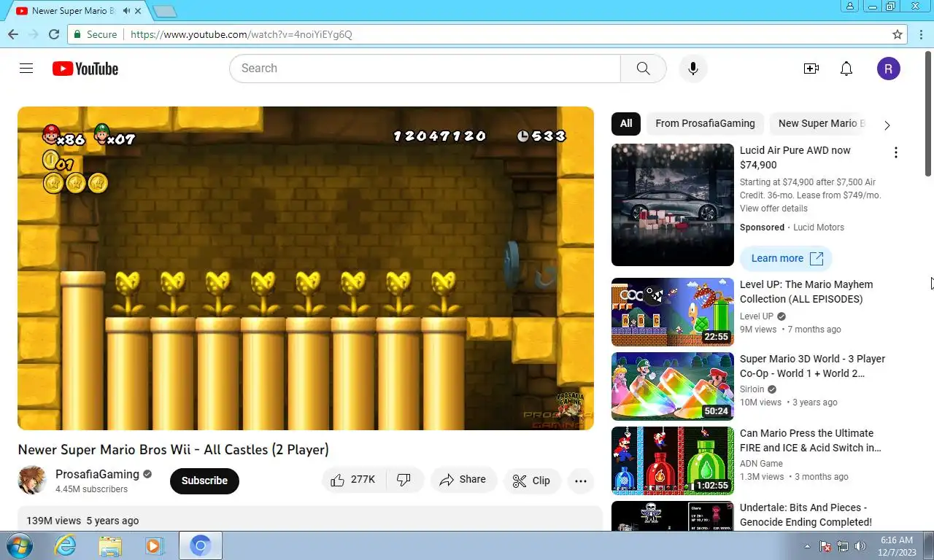Image resolution: width=934 pixels, height=560 pixels.
Task: Open the Can Mario Press Switch thumbnail
Action: [673, 461]
